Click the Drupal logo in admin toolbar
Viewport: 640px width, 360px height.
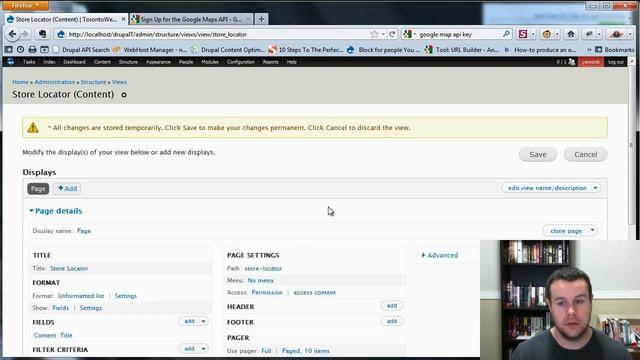(x=11, y=62)
